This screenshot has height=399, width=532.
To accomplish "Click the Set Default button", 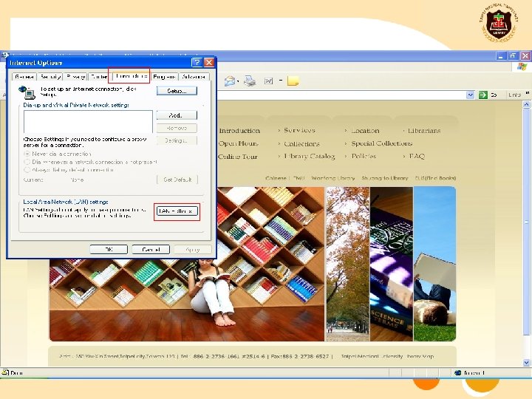I will pyautogui.click(x=177, y=180).
